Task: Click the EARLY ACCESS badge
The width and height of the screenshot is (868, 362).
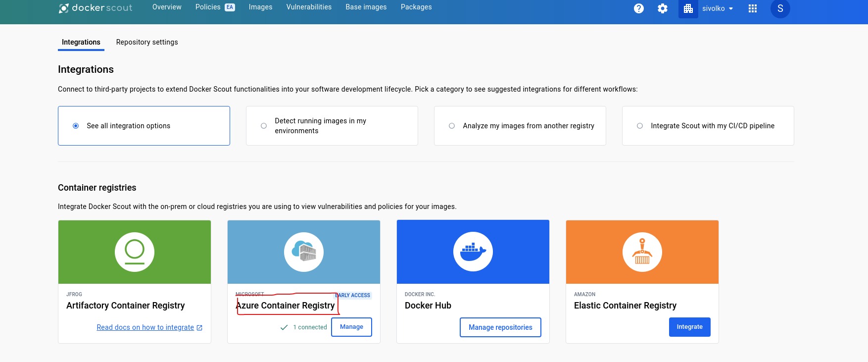Action: (353, 295)
